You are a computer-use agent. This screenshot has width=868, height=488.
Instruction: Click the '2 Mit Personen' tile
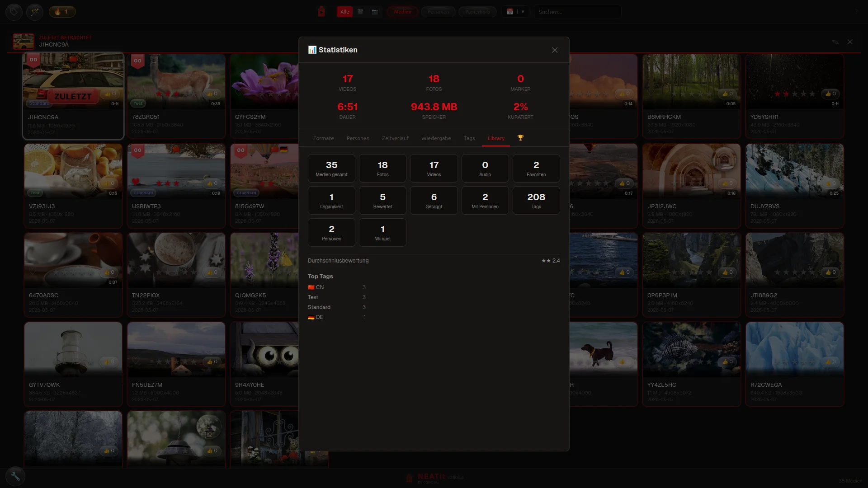(x=485, y=200)
